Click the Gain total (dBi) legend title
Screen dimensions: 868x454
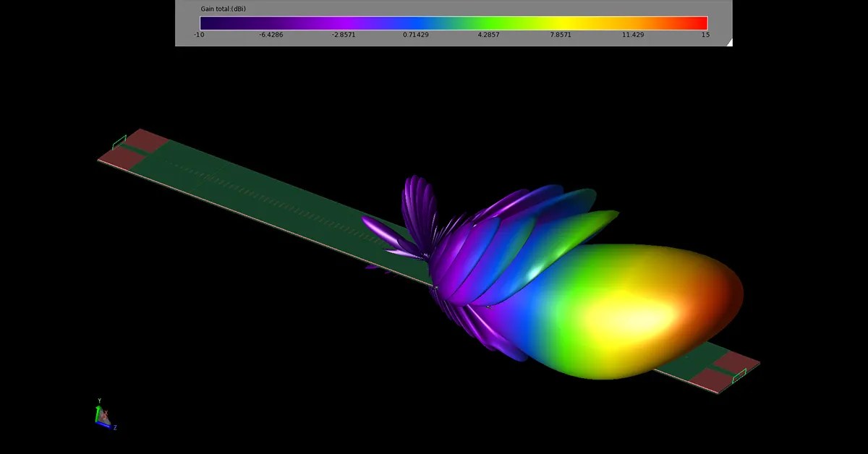tap(224, 9)
